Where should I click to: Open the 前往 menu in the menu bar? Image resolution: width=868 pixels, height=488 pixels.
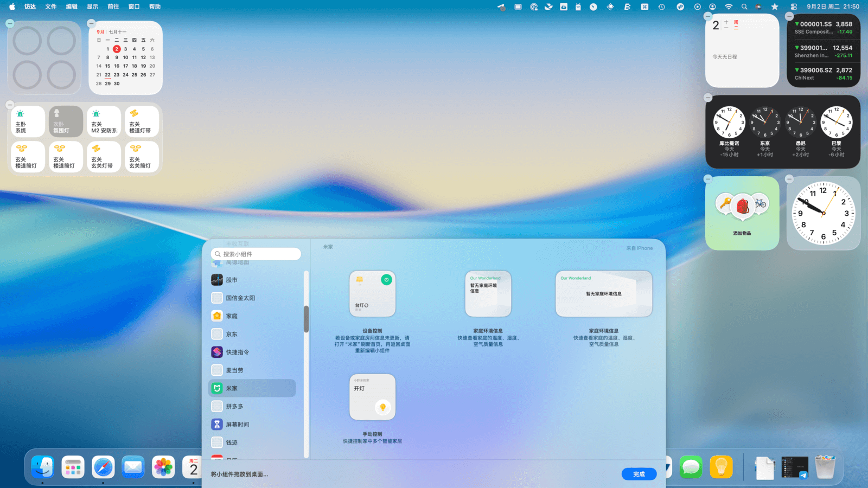113,7
